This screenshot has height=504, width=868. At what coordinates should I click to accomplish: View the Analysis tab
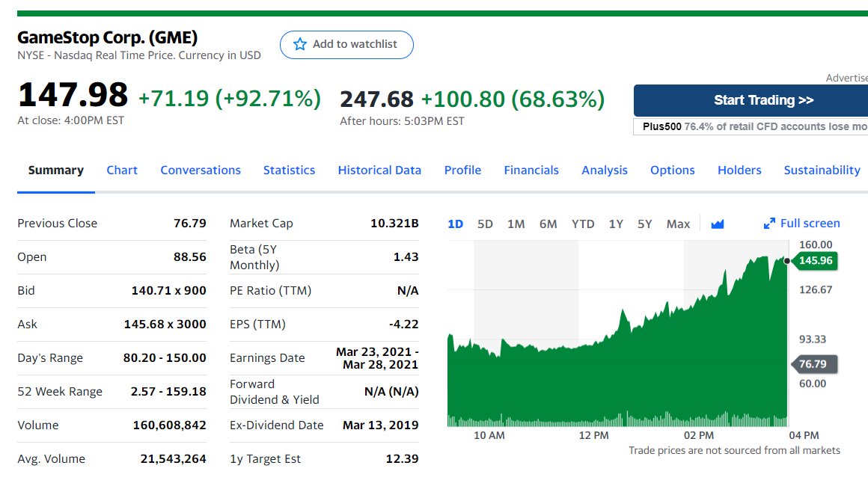tap(605, 170)
